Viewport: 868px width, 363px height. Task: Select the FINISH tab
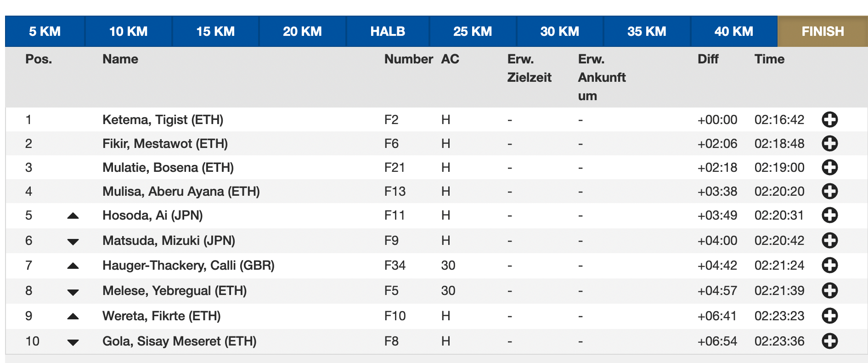tap(823, 31)
